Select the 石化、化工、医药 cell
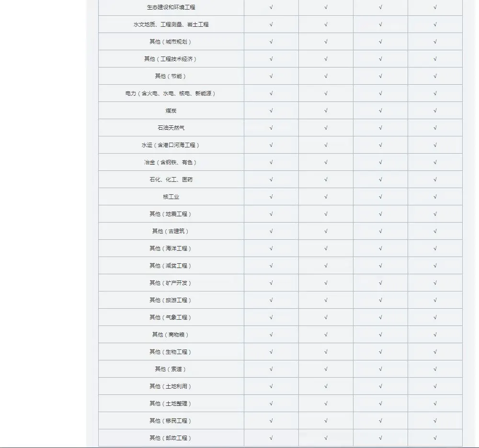The width and height of the screenshot is (479, 448). click(171, 179)
